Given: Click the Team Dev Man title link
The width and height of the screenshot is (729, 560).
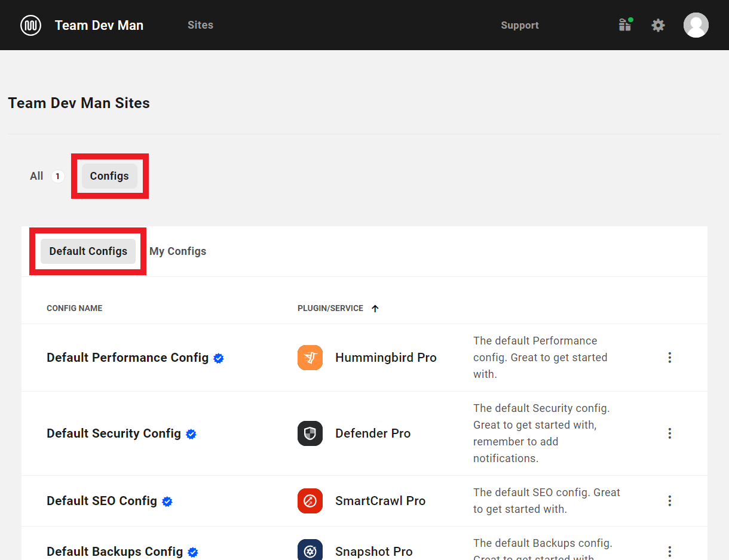Looking at the screenshot, I should (99, 25).
